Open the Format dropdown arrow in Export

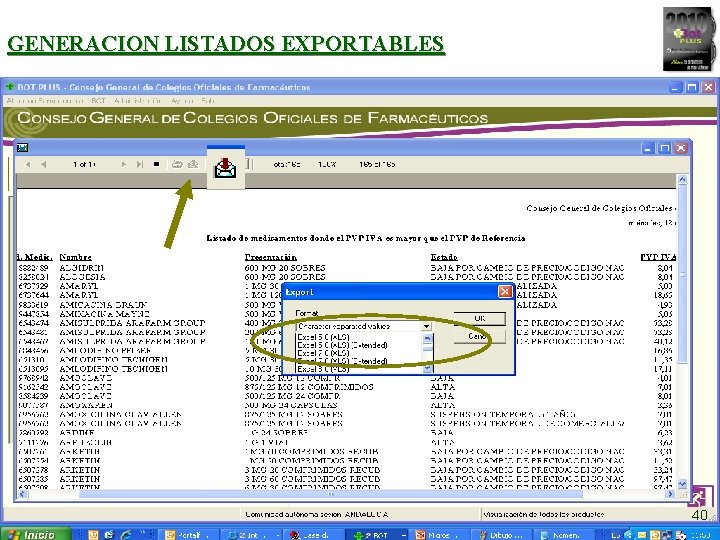[x=427, y=326]
